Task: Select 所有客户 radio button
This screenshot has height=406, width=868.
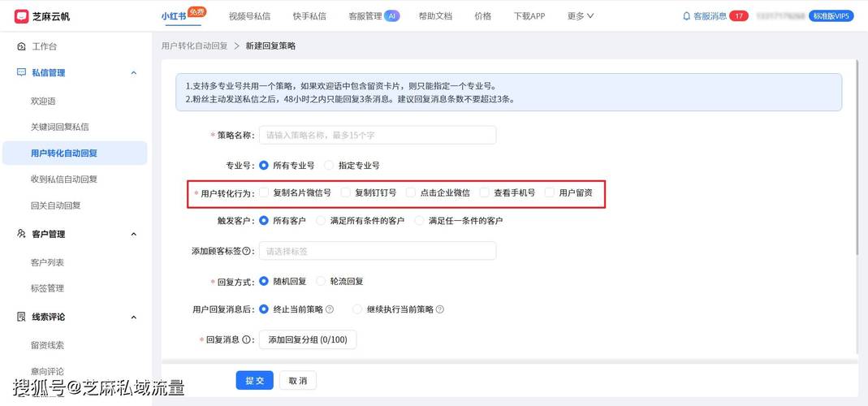Action: click(264, 220)
